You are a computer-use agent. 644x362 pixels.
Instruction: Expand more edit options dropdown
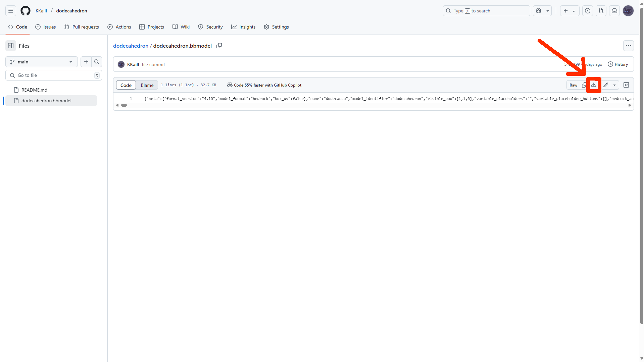614,85
